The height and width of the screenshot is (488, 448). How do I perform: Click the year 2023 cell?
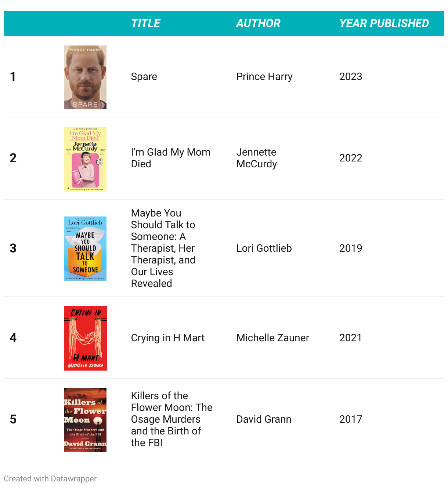(351, 77)
